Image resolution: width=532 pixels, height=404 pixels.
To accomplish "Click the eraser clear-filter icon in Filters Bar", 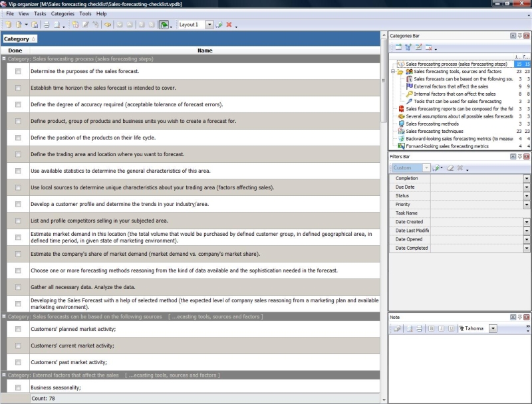I will (450, 168).
